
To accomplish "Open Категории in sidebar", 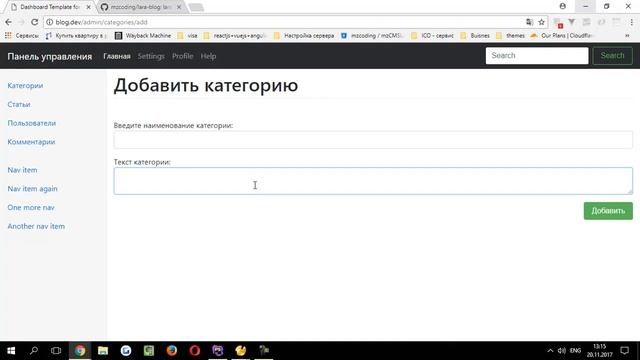I will [25, 86].
